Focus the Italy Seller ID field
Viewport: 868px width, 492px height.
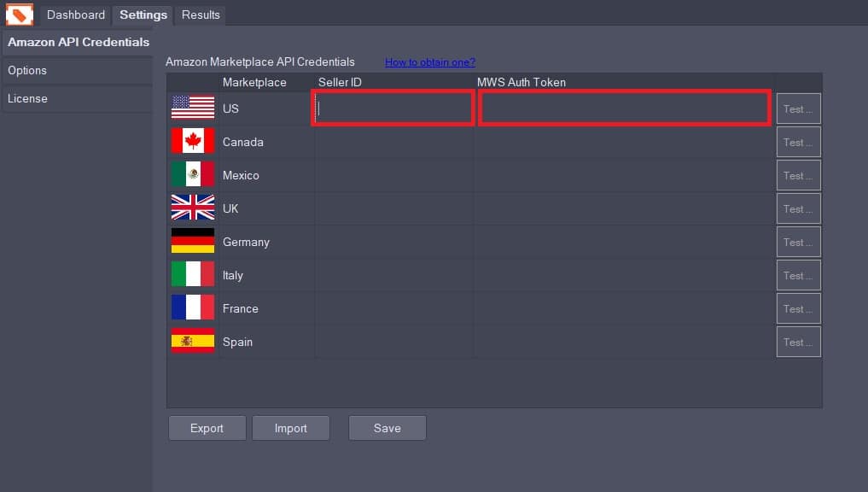pyautogui.click(x=394, y=275)
